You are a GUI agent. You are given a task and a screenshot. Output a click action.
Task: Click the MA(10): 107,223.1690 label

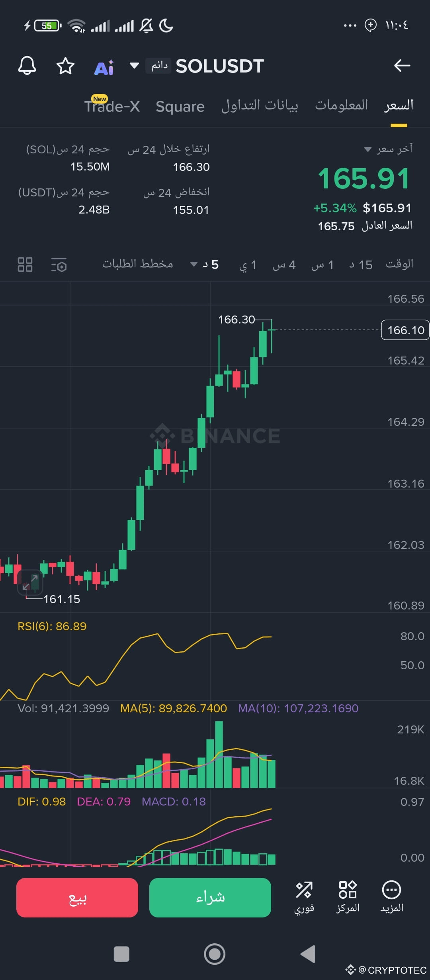(x=298, y=708)
